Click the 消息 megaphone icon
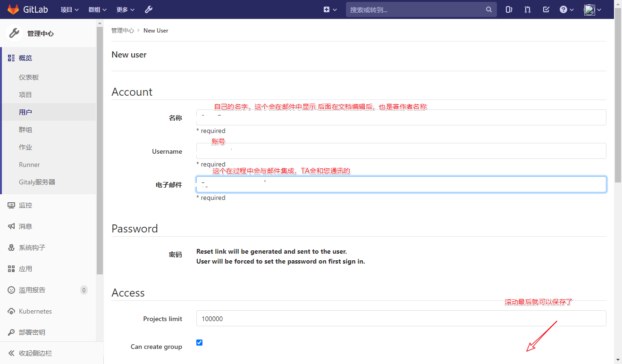The image size is (622, 364). tap(11, 226)
